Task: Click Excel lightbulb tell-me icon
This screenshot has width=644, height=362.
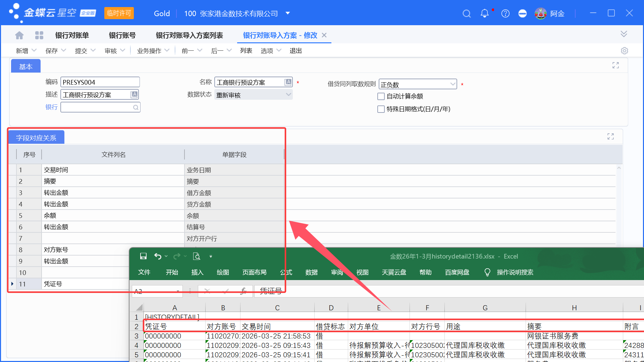Action: [487, 272]
